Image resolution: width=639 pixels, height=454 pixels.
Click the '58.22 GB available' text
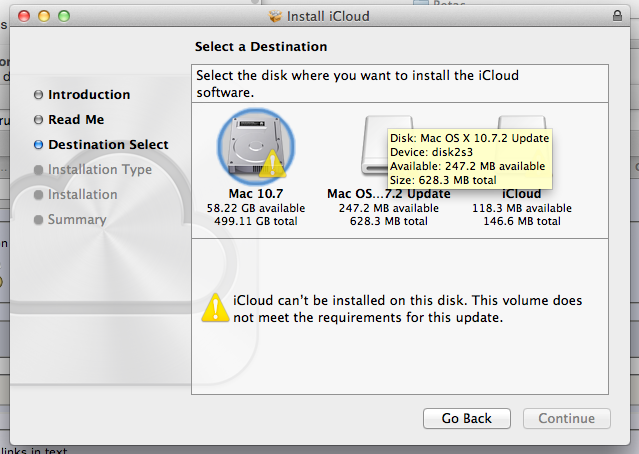(256, 208)
